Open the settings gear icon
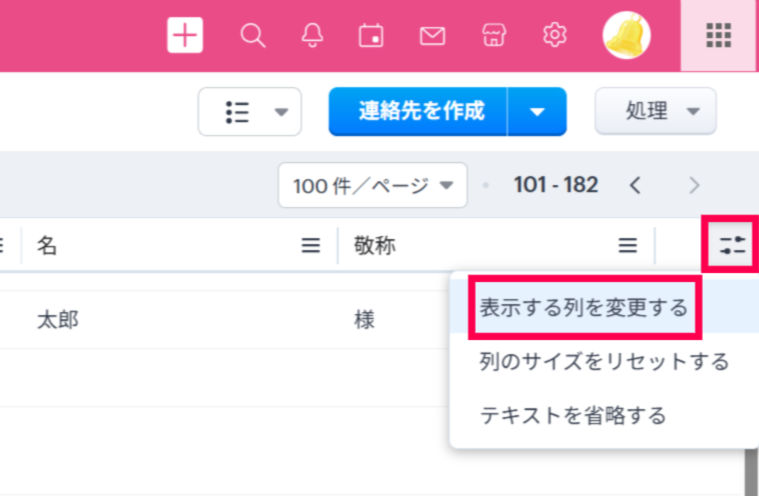 pos(554,36)
